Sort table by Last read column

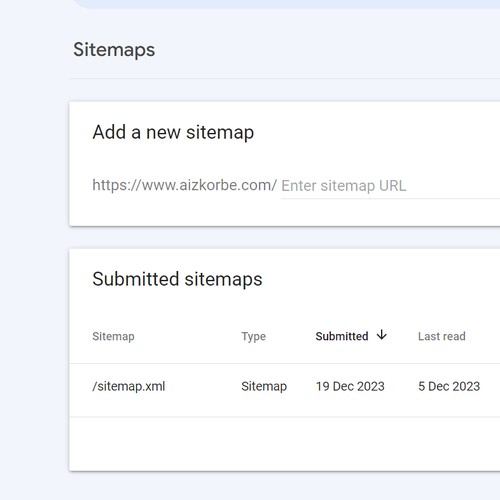point(442,336)
